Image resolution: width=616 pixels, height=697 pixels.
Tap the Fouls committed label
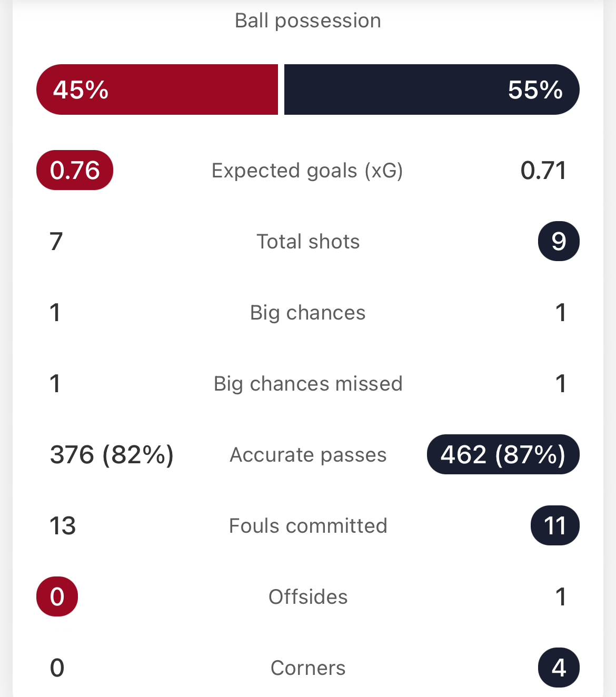coord(308,526)
